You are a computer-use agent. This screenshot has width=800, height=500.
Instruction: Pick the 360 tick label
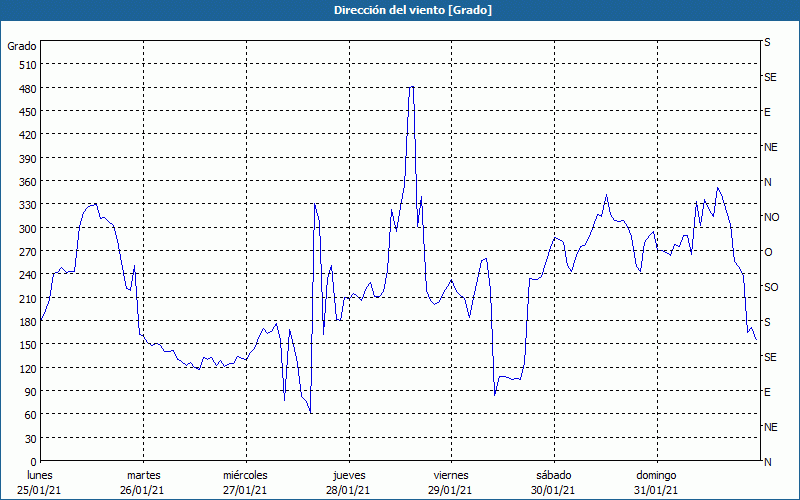(x=28, y=182)
